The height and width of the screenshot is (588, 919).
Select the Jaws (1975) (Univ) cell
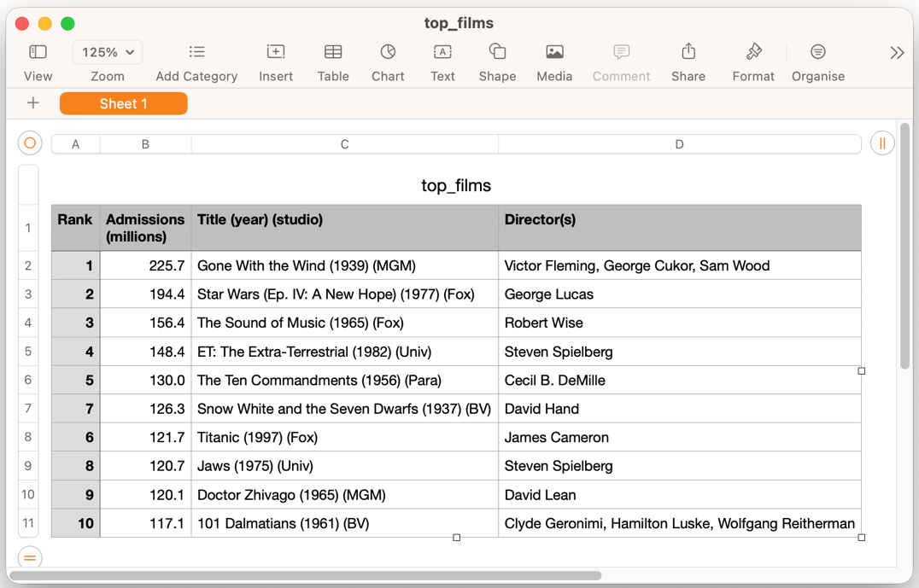point(345,466)
